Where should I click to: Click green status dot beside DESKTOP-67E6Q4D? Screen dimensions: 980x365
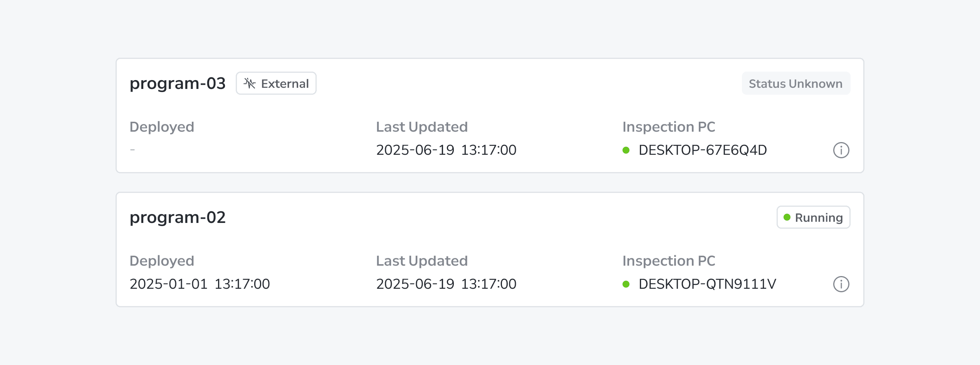pos(626,150)
